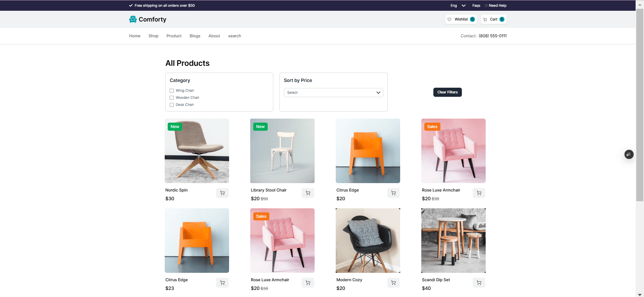
Task: Add Modern Cozy chair to cart
Action: pyautogui.click(x=393, y=283)
